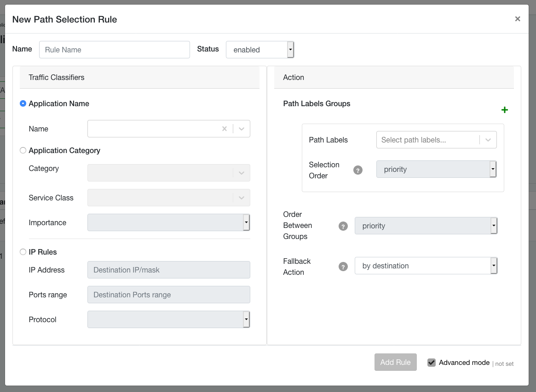Image resolution: width=536 pixels, height=392 pixels.
Task: Click the Destination IP/mask input field
Action: click(x=168, y=270)
